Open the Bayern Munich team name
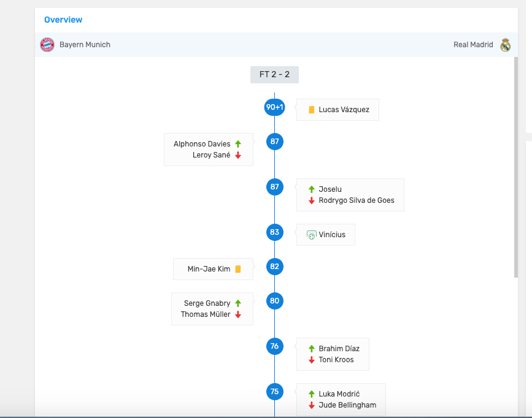Image resolution: width=532 pixels, height=418 pixels. [x=85, y=45]
